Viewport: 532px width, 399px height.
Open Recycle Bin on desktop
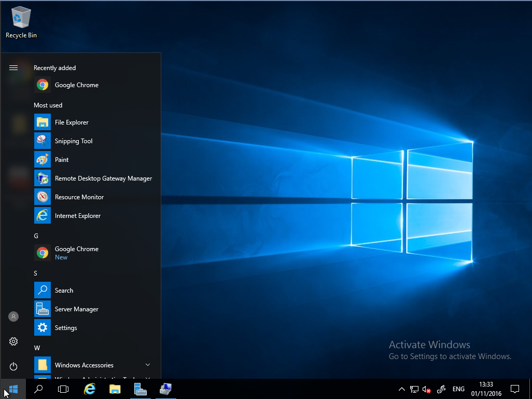[x=21, y=23]
